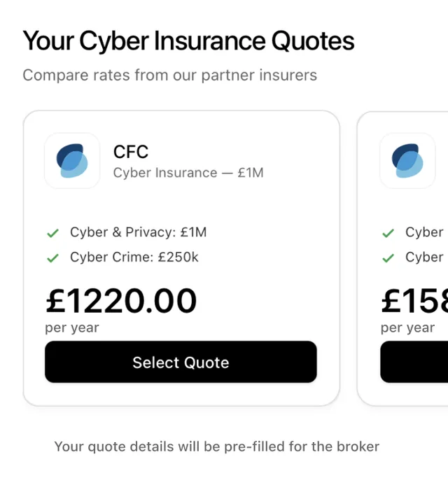Click the 'Cyber & Privacy: £1M' coverage line
The height and width of the screenshot is (489, 448).
[138, 232]
